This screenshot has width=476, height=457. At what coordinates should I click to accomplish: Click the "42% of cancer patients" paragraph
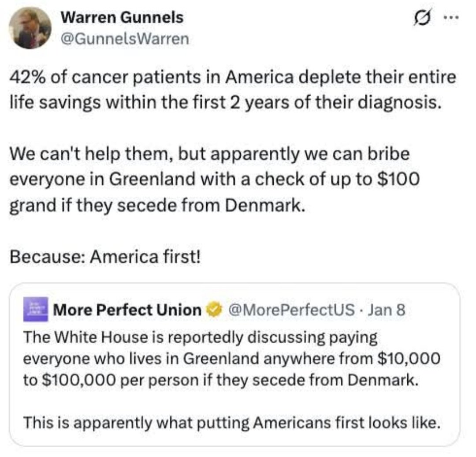coord(233,90)
